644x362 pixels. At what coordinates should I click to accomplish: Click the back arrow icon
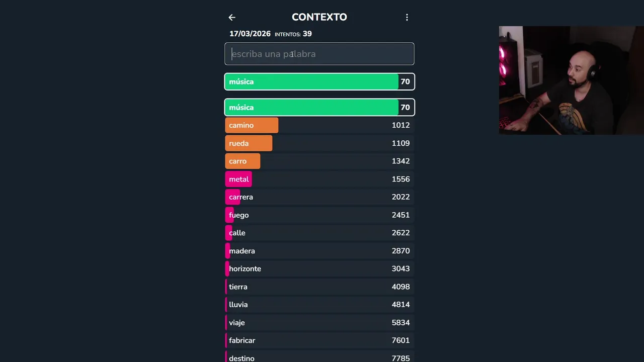coord(232,18)
